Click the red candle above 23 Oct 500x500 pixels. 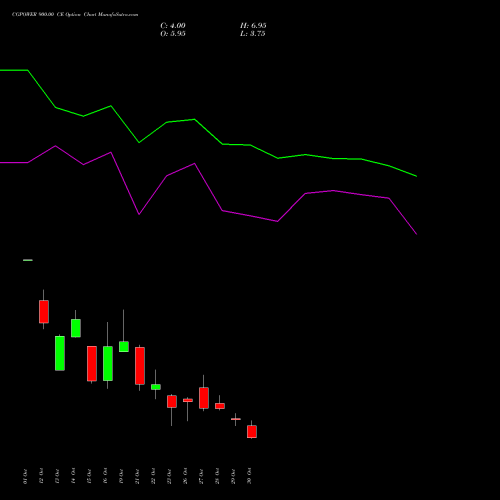[x=172, y=401]
